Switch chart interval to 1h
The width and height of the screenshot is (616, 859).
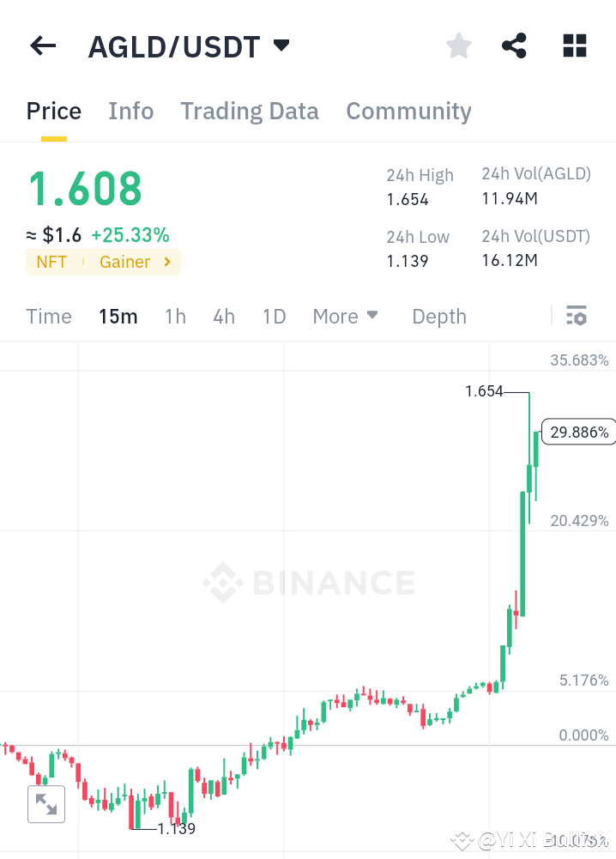pyautogui.click(x=174, y=316)
